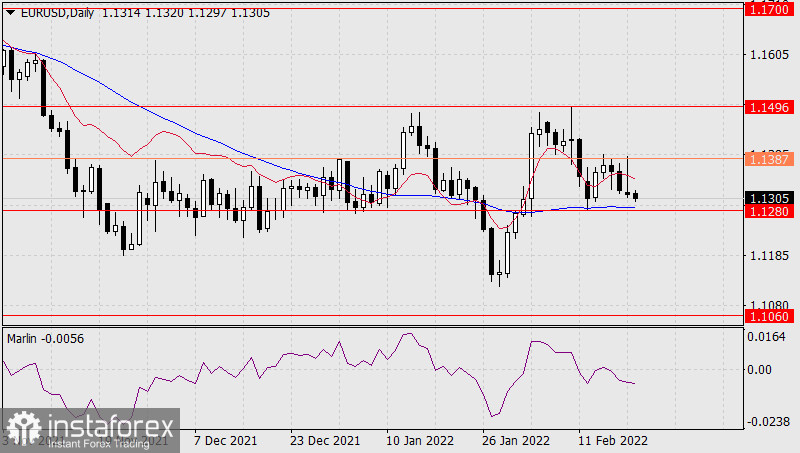Click the 7 Dec 2021 date label
The height and width of the screenshot is (453, 800).
tap(225, 440)
